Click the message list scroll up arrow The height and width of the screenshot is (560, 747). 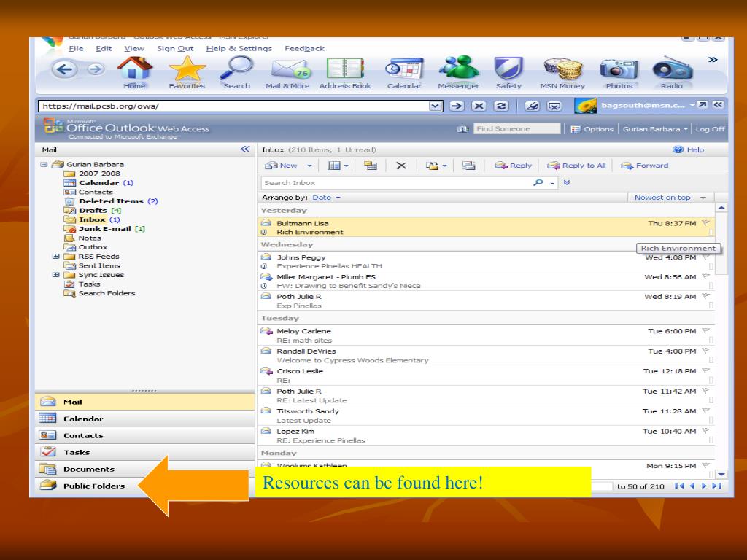(721, 208)
